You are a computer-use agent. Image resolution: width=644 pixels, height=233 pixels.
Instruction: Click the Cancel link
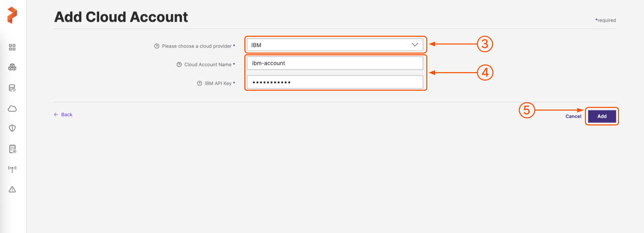tap(573, 116)
